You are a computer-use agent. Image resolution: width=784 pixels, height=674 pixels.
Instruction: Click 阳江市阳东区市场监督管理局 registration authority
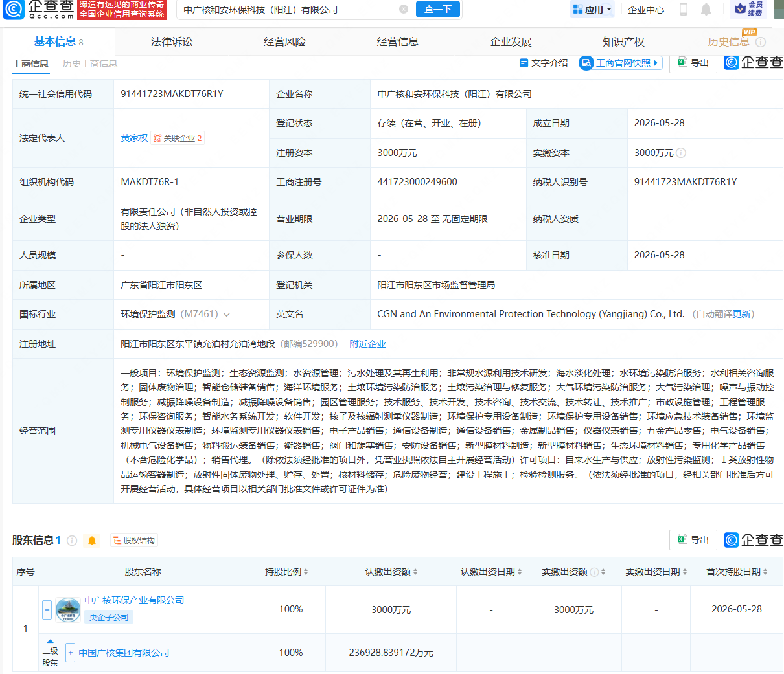coord(436,285)
